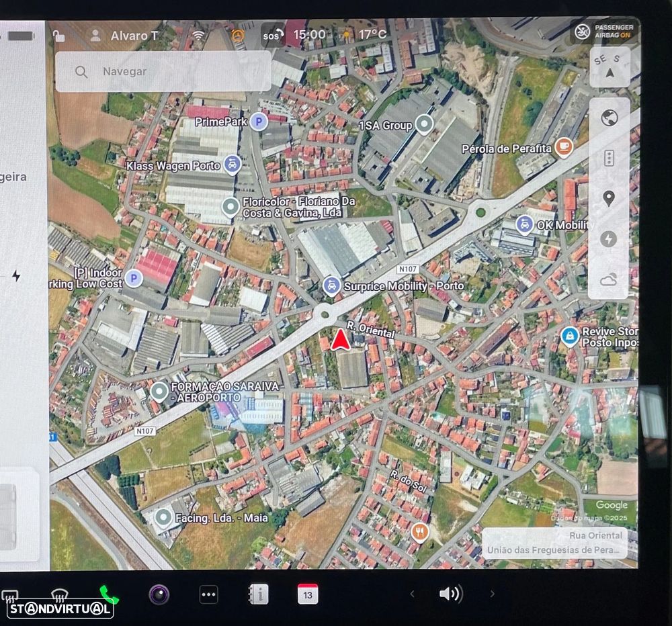Tap the Google attribution logo
Viewport: 672px width, 626px height.
(612, 505)
